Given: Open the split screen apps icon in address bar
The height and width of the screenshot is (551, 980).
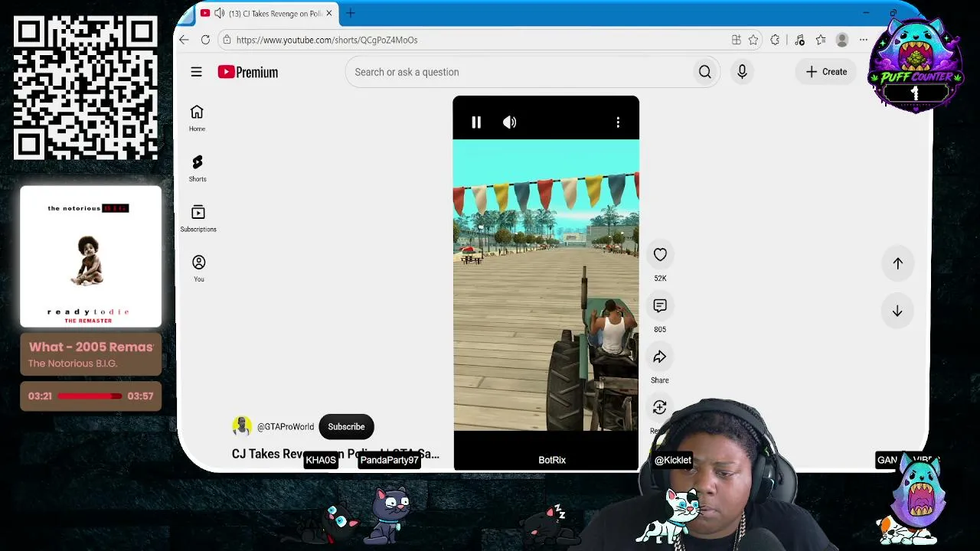Looking at the screenshot, I should click(736, 40).
